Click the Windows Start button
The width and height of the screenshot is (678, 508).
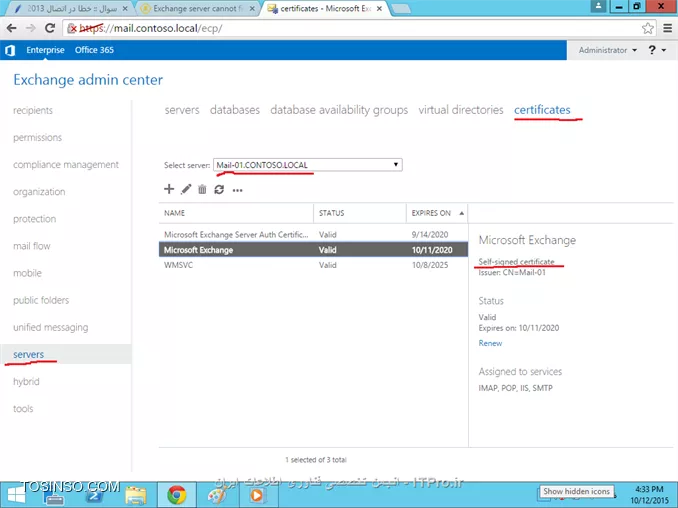click(x=17, y=495)
